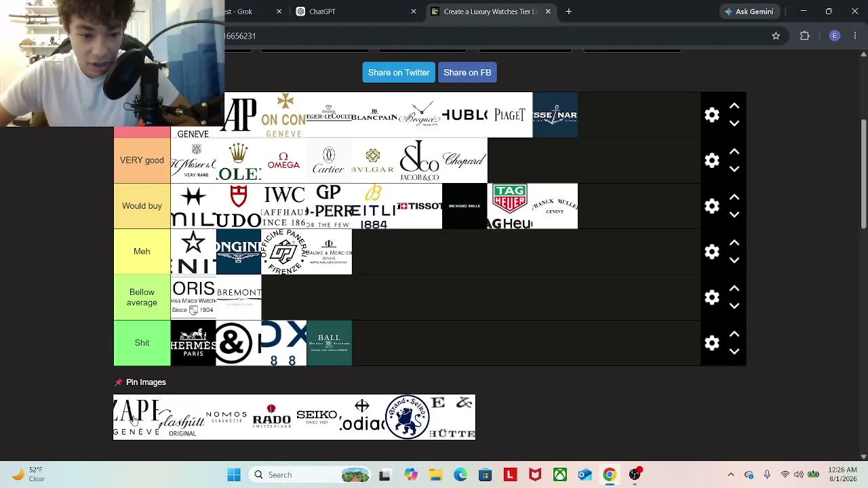The image size is (868, 488).
Task: Open a new browser tab
Action: coord(568,12)
